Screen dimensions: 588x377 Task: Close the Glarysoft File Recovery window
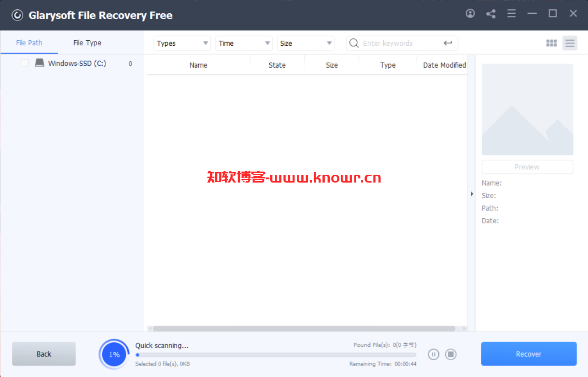[573, 14]
